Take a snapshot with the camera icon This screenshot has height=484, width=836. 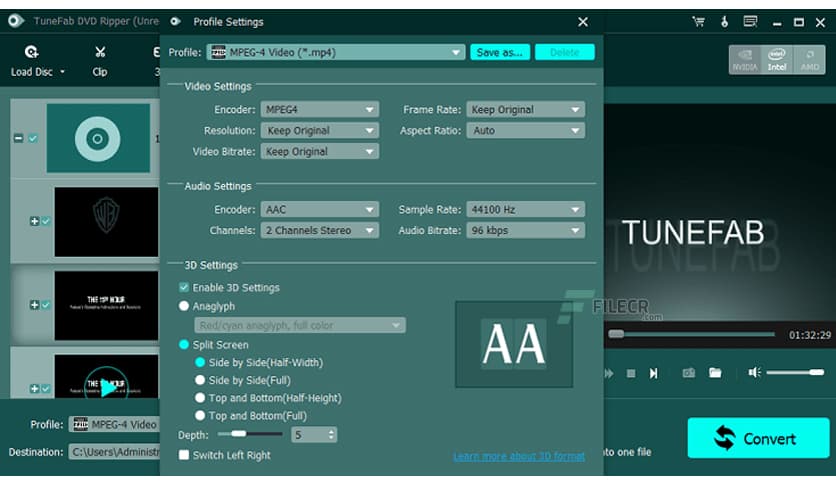(x=689, y=373)
